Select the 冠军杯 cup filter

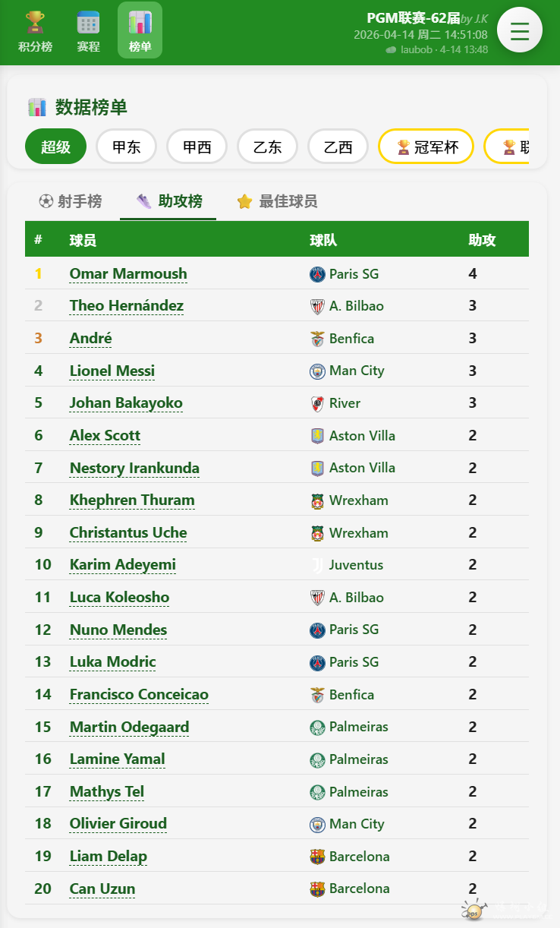tap(426, 147)
